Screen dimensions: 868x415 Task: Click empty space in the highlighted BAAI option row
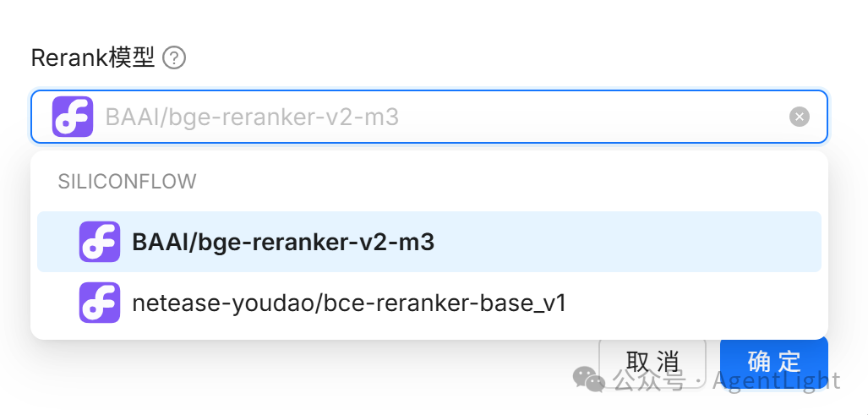(625, 242)
